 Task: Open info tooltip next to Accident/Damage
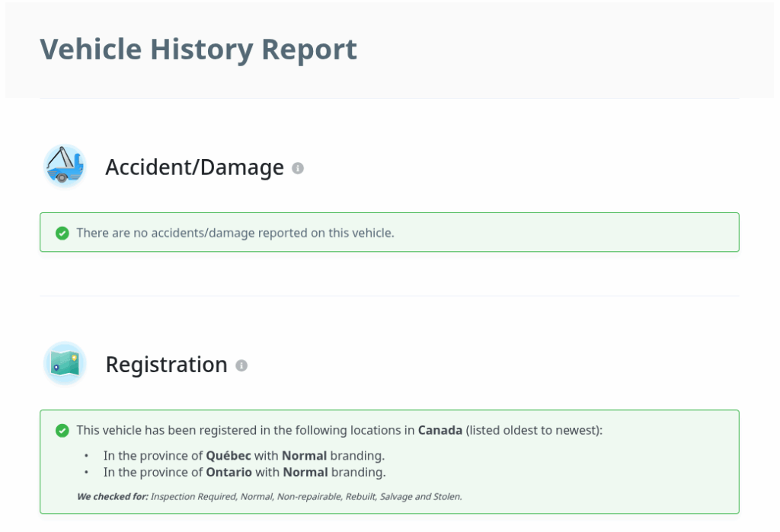click(298, 168)
